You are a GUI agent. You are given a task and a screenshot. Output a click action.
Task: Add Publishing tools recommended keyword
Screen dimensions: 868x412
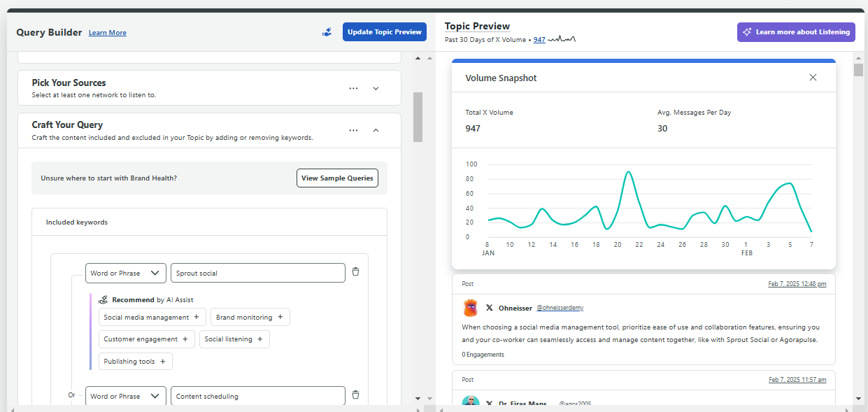pos(135,362)
